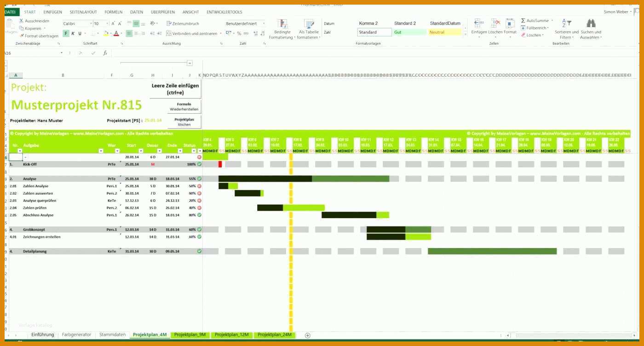Open Wer column filter dropdown
This screenshot has width=644, height=346.
[117, 151]
